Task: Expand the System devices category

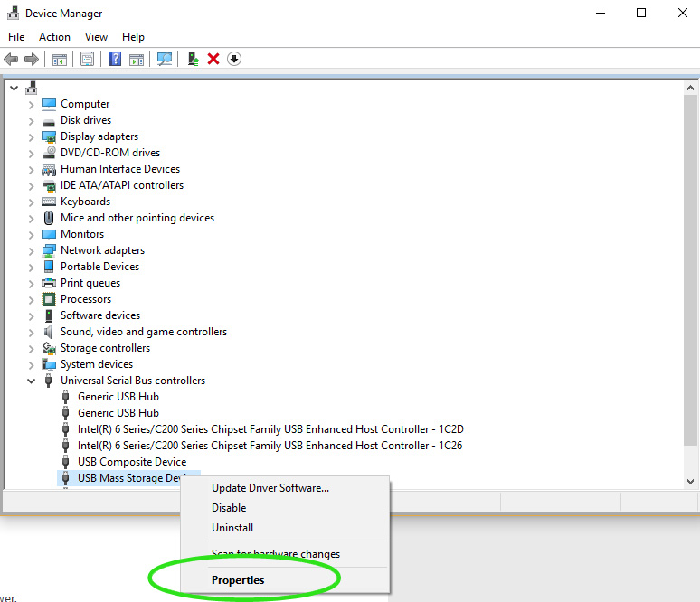Action: [31, 365]
